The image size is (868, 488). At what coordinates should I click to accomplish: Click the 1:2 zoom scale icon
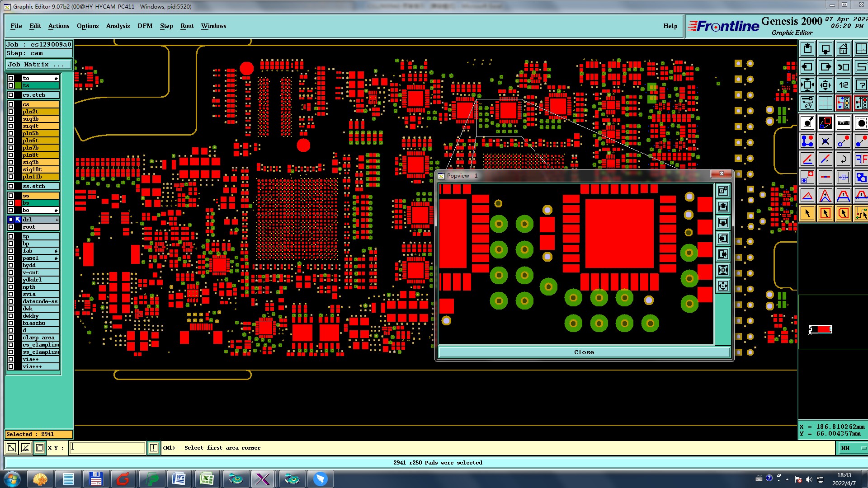[x=843, y=85]
